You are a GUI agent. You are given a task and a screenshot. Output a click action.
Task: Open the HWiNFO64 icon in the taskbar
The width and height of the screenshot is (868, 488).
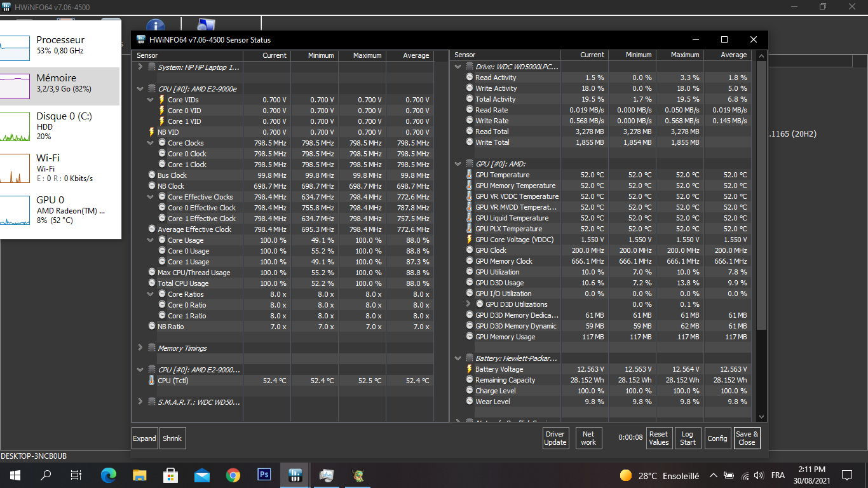coord(295,475)
